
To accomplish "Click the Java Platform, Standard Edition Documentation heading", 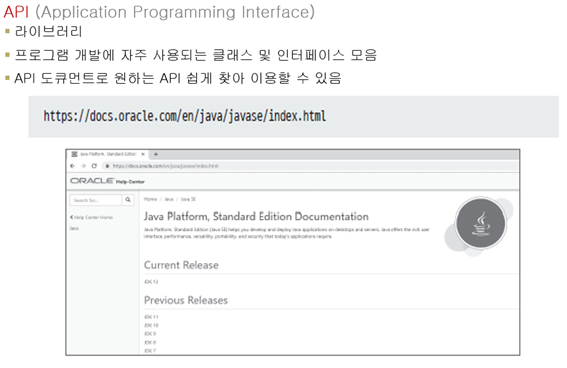I will pyautogui.click(x=256, y=217).
